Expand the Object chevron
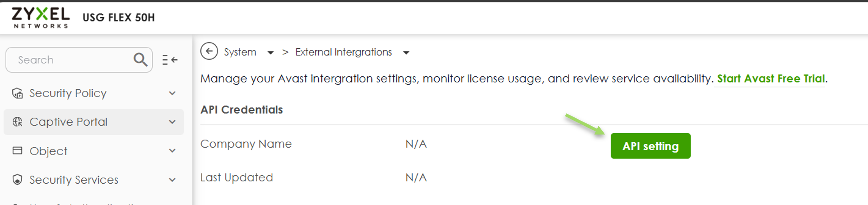Screen dimensions: 868x205 (x=172, y=151)
